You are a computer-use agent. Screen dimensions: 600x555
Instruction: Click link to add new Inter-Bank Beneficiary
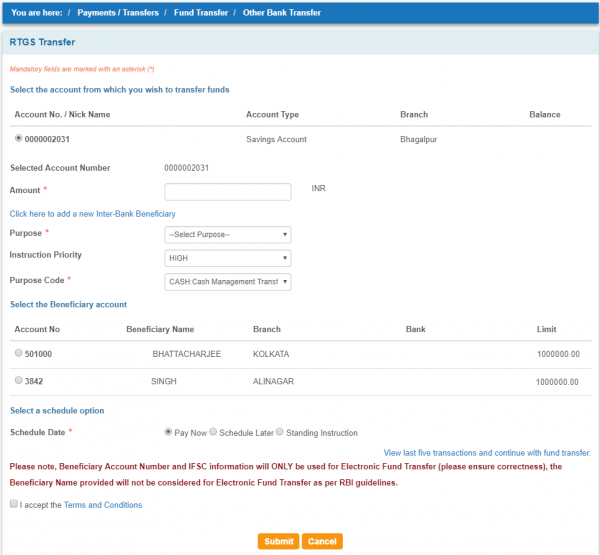[92, 214]
